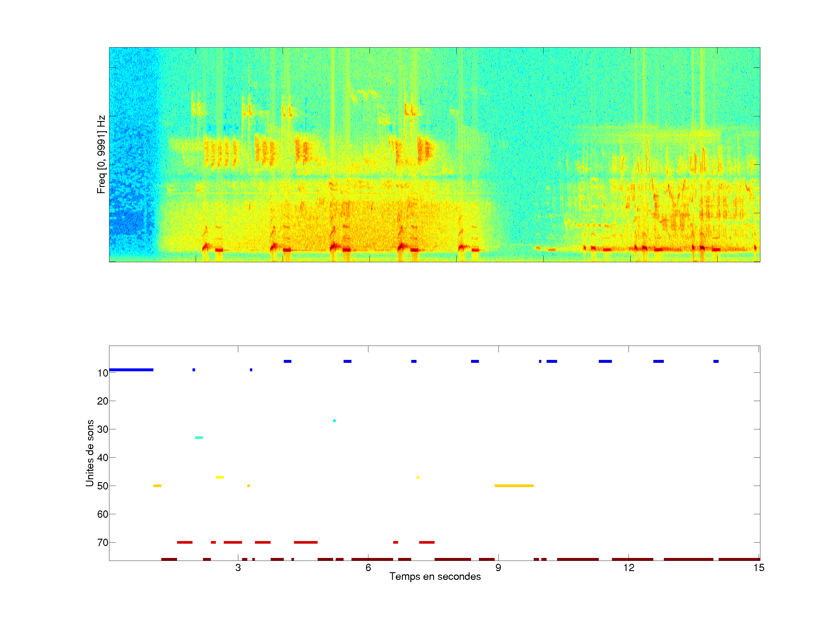The image size is (840, 630).
Task: Click the first red segment at unit 70
Action: pyautogui.click(x=185, y=542)
